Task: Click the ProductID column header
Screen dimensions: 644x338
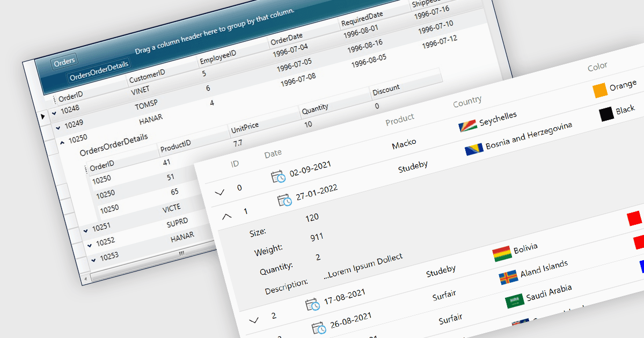Action: [x=175, y=145]
